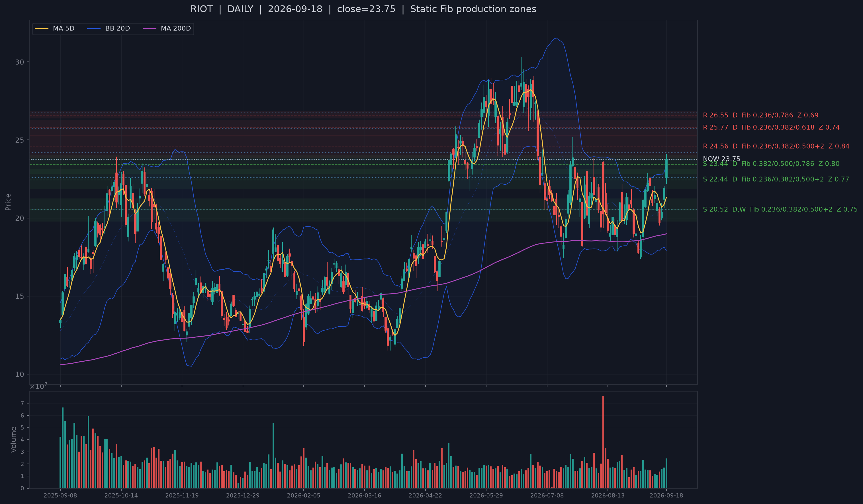
Task: Click the x-axis date 2026-02-05
Action: (303, 495)
